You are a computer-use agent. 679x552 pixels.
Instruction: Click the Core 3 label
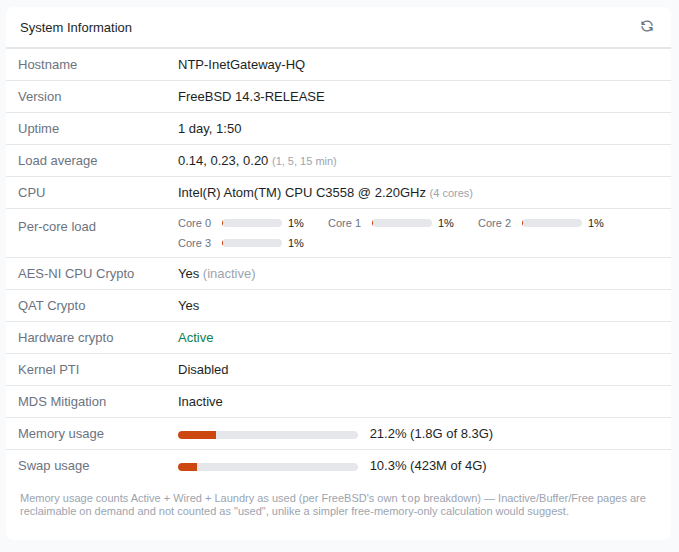194,243
